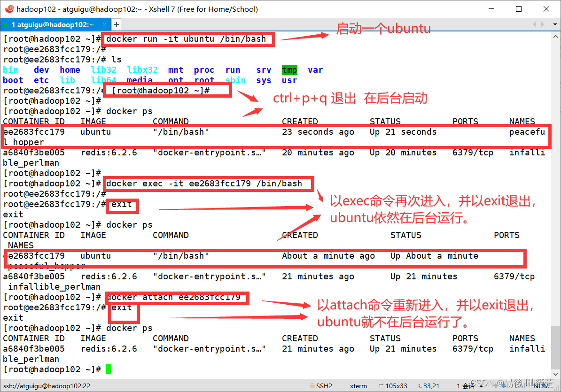This screenshot has height=392, width=561.
Task: Click the "docker attach ee2683fcc179" command text
Action: point(173,297)
